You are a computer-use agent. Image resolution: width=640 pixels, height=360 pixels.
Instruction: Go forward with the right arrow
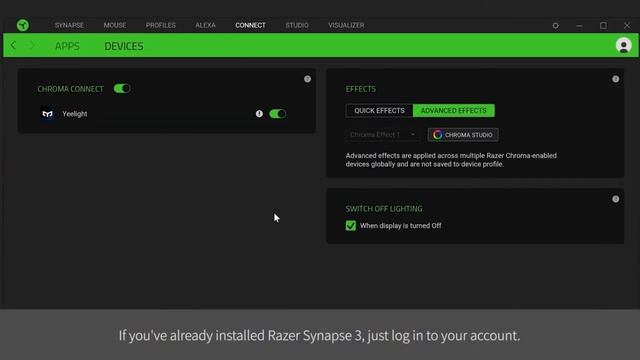point(33,45)
